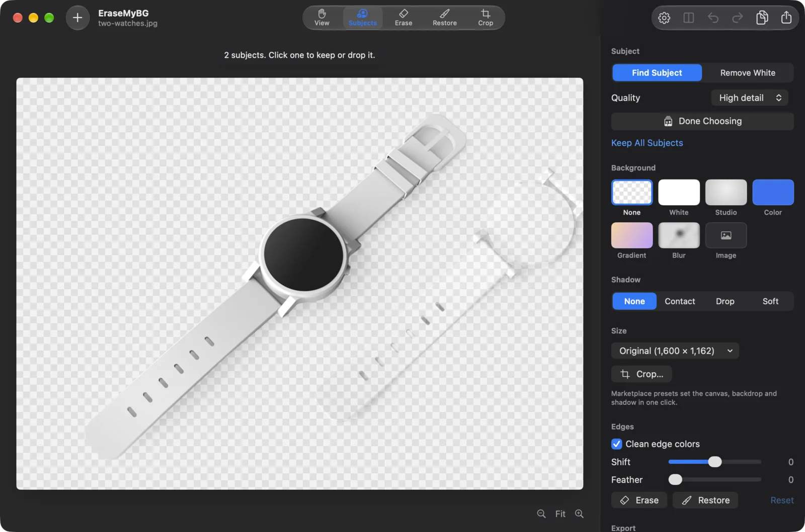This screenshot has height=532, width=805.
Task: Activate the Subjects tool in toolbar
Action: (x=362, y=18)
